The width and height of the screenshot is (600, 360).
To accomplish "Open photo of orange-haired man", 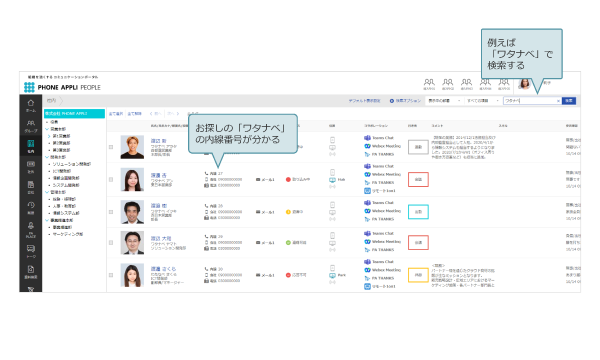I will pos(132,147).
